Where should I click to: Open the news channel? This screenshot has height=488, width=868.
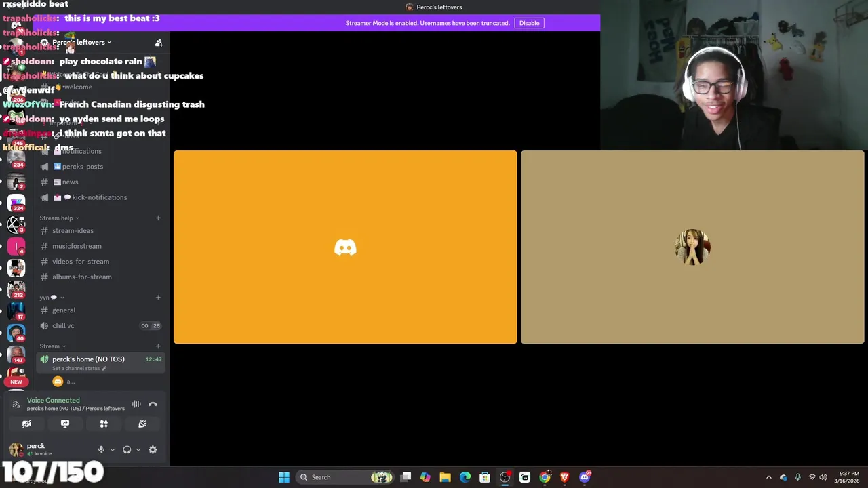[x=100, y=182]
